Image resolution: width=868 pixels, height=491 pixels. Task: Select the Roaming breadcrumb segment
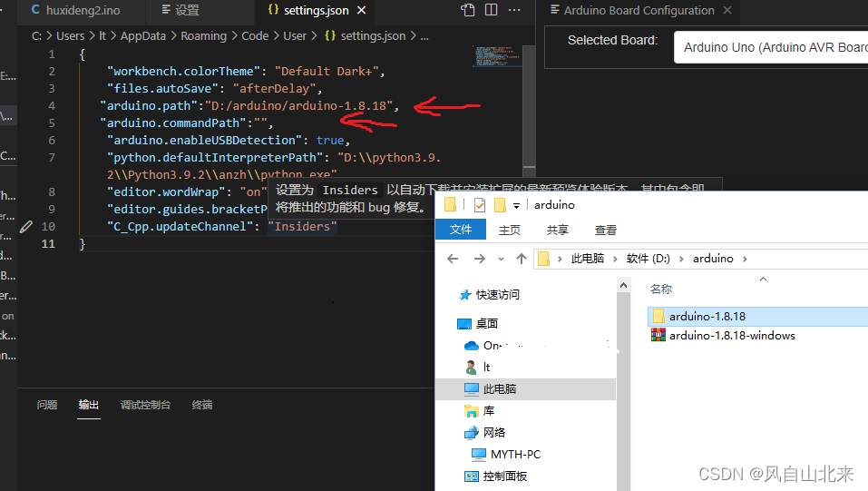point(204,36)
